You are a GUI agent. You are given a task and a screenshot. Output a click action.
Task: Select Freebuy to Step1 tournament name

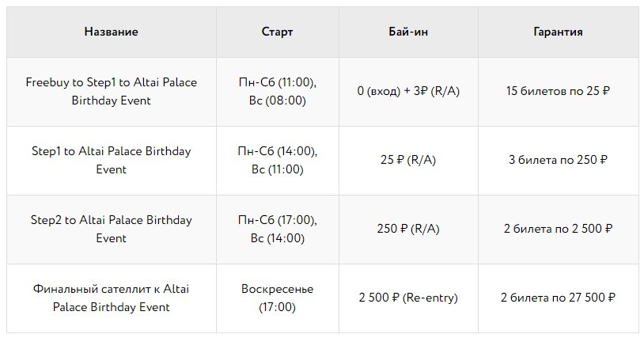tap(112, 91)
